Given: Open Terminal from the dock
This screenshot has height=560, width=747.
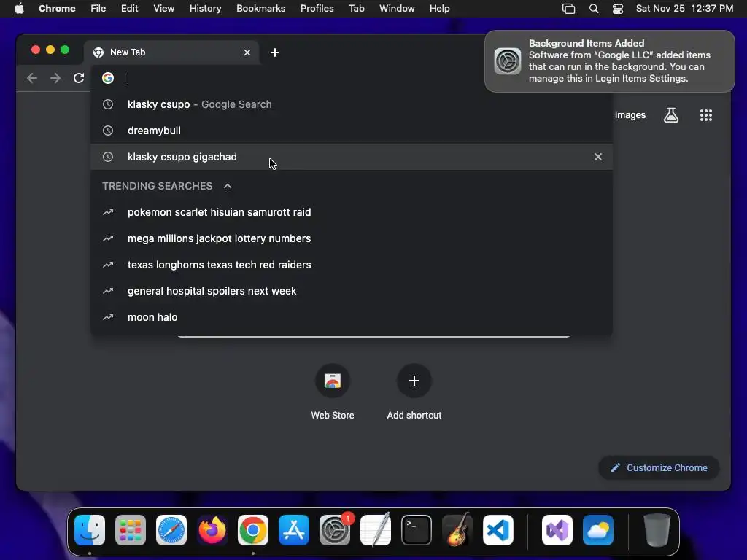Looking at the screenshot, I should [417, 530].
